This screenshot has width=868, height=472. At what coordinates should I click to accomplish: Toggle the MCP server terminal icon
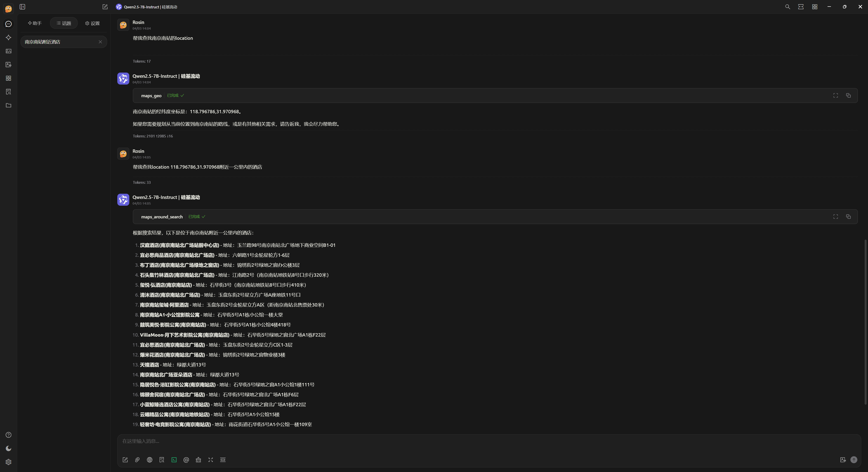(x=174, y=460)
